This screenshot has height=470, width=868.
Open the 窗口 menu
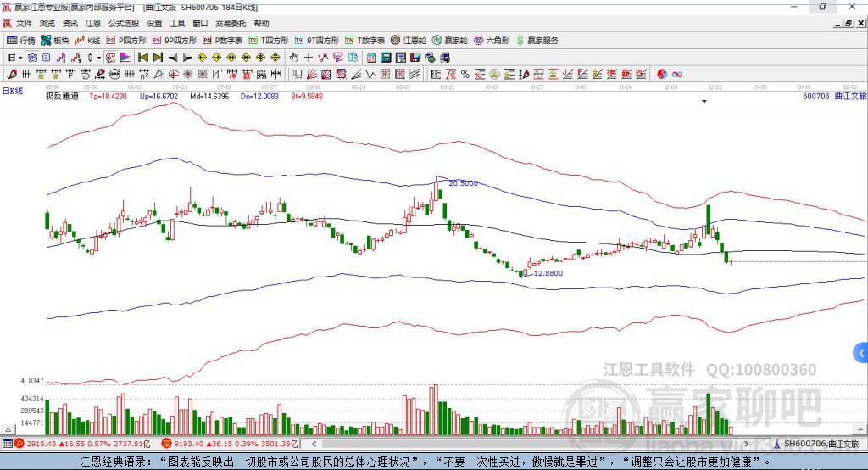(200, 23)
